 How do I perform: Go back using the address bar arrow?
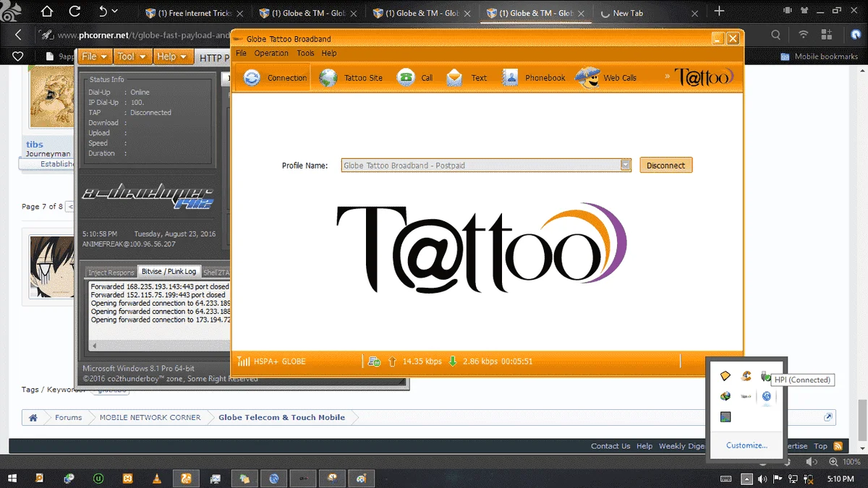coord(18,35)
